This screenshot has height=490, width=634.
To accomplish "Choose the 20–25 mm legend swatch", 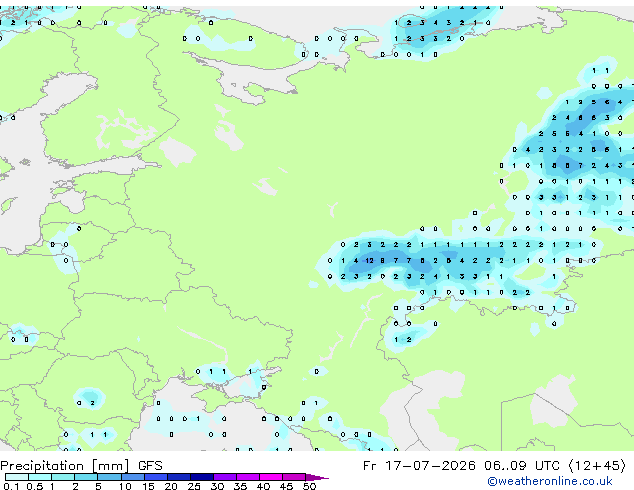I will pyautogui.click(x=178, y=477).
